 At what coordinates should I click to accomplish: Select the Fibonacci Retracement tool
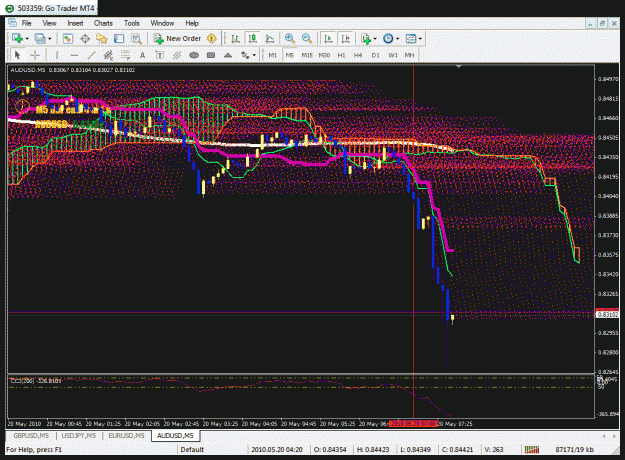[125, 55]
